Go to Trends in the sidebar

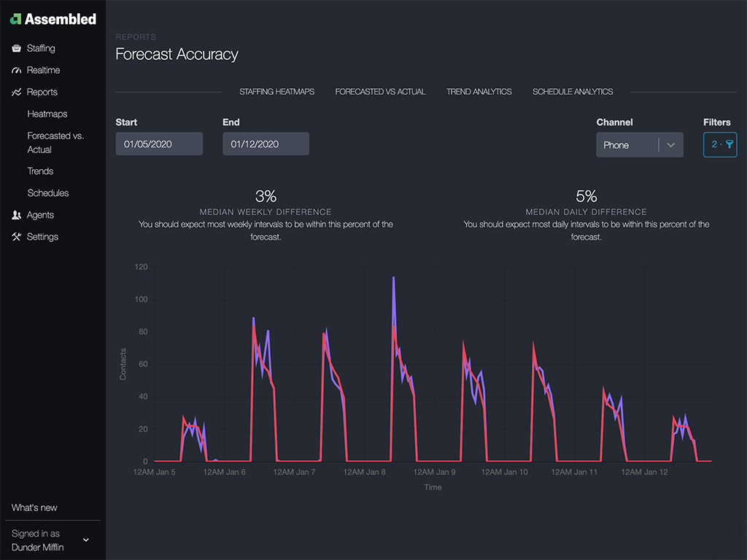[x=40, y=171]
